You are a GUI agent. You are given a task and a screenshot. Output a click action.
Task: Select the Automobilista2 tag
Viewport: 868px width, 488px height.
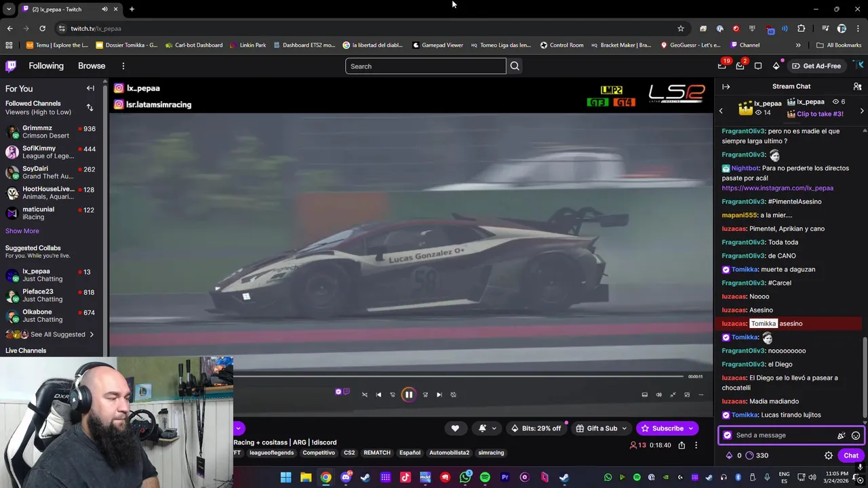[x=449, y=453]
